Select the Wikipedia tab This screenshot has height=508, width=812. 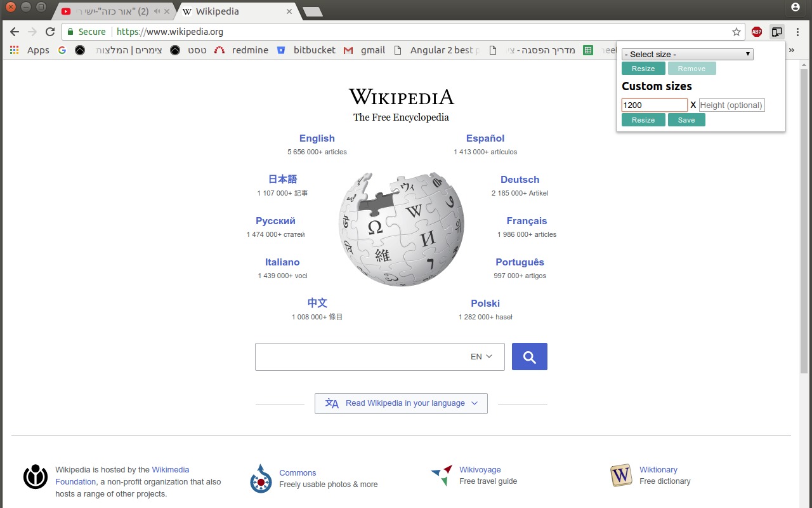[x=235, y=11]
